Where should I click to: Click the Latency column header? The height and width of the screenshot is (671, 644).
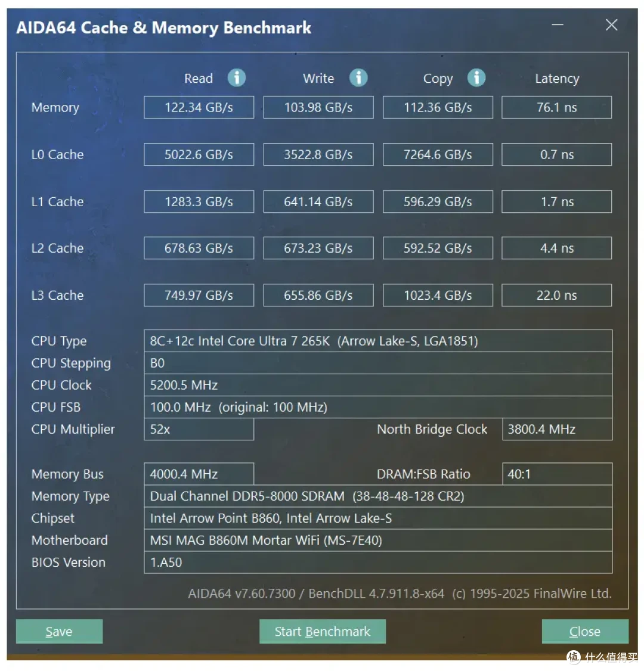pos(557,79)
